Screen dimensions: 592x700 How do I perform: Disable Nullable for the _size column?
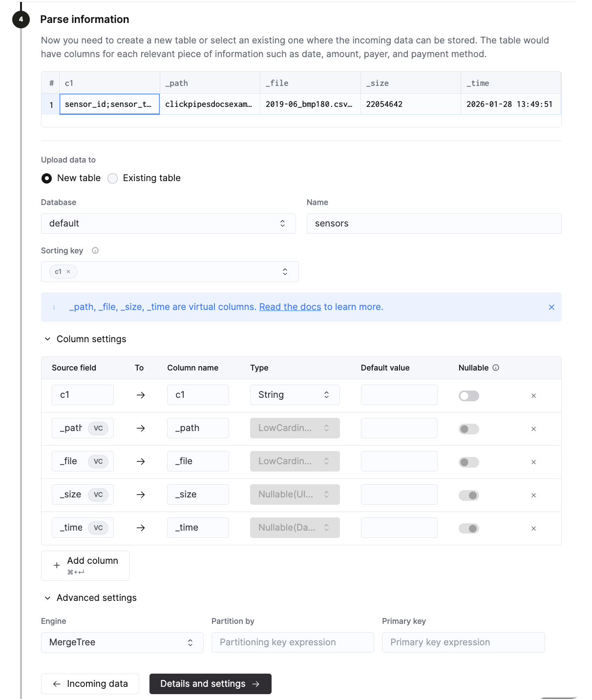tap(468, 495)
